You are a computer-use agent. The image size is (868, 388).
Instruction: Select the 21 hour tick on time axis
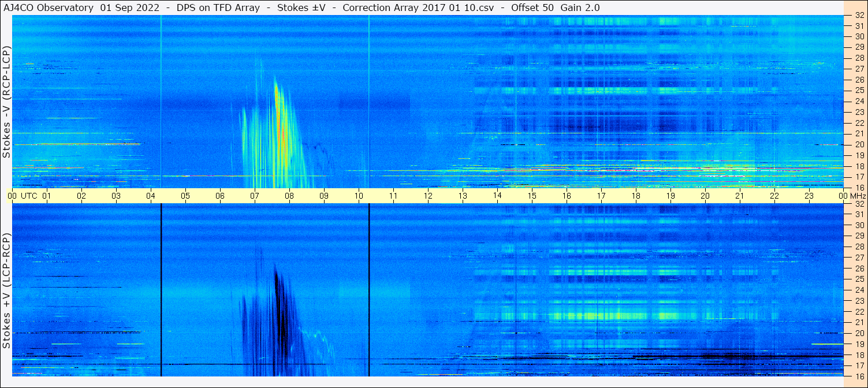(x=740, y=196)
